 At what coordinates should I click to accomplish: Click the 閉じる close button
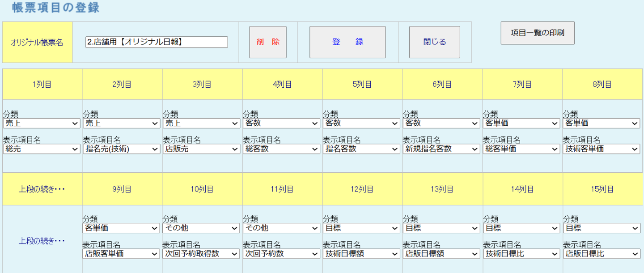[x=434, y=42]
